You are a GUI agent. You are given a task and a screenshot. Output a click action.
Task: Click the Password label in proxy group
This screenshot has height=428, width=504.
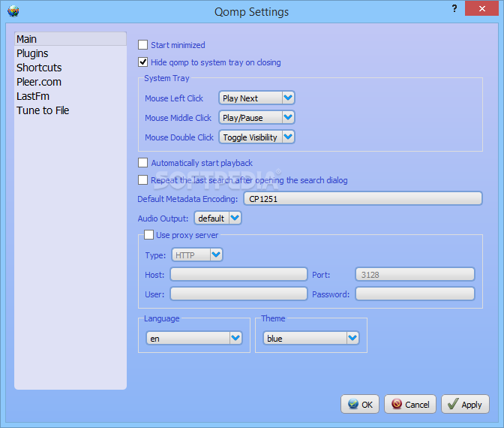point(331,294)
